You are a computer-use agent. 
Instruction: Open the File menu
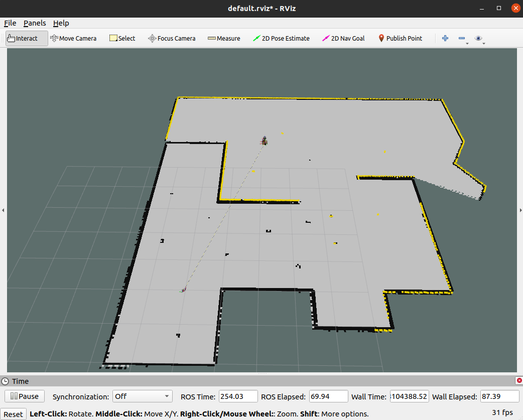(10, 23)
